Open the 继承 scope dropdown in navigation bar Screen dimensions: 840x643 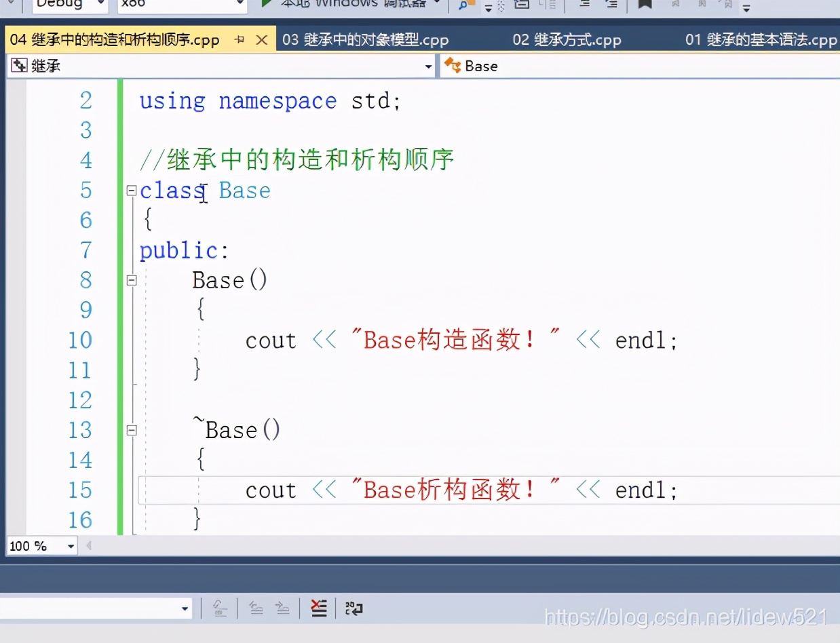click(427, 66)
